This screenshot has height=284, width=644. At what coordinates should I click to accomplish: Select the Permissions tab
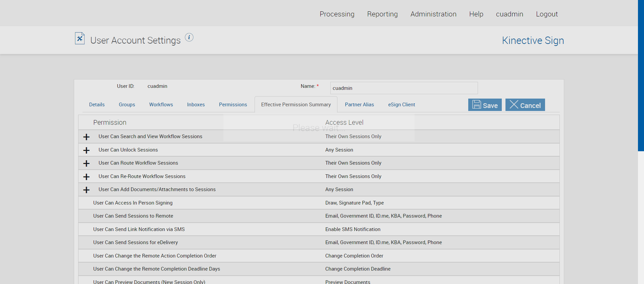pyautogui.click(x=233, y=105)
